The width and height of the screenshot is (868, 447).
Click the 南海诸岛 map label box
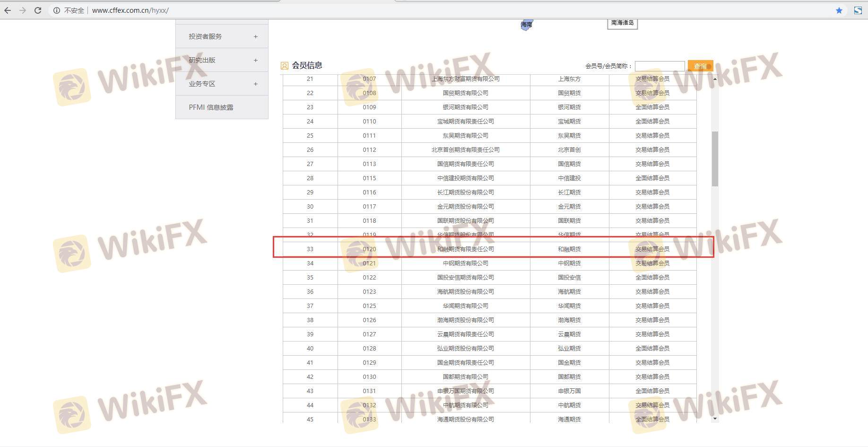tap(622, 23)
